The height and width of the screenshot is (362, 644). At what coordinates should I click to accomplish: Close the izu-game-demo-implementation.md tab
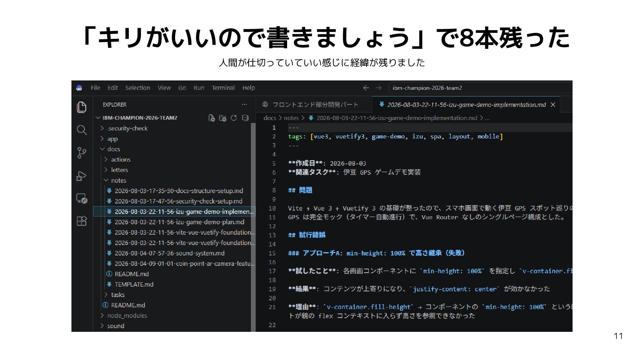pyautogui.click(x=553, y=105)
